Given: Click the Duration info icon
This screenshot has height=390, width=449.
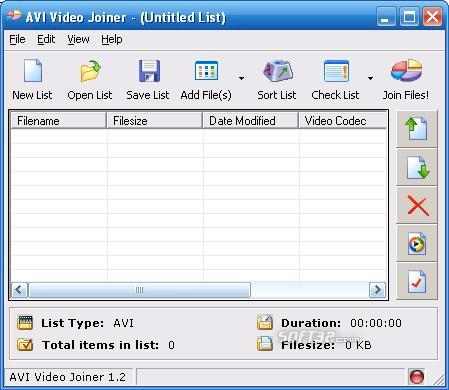Looking at the screenshot, I should coord(265,322).
